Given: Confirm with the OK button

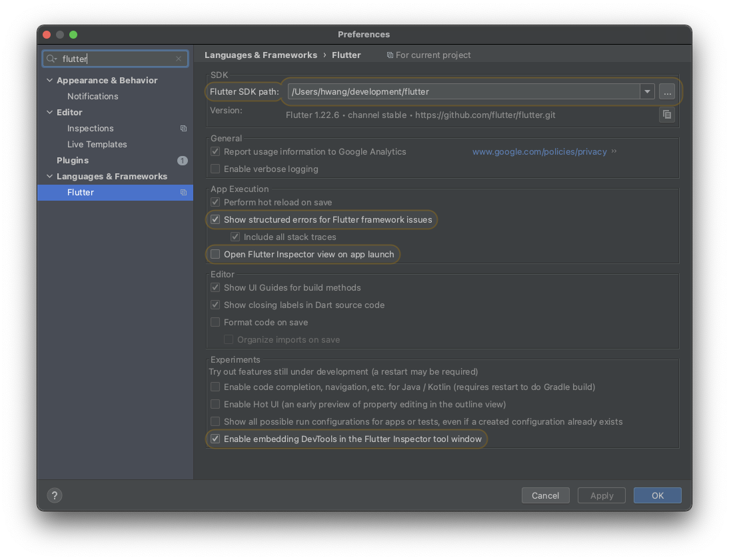Looking at the screenshot, I should [x=658, y=495].
